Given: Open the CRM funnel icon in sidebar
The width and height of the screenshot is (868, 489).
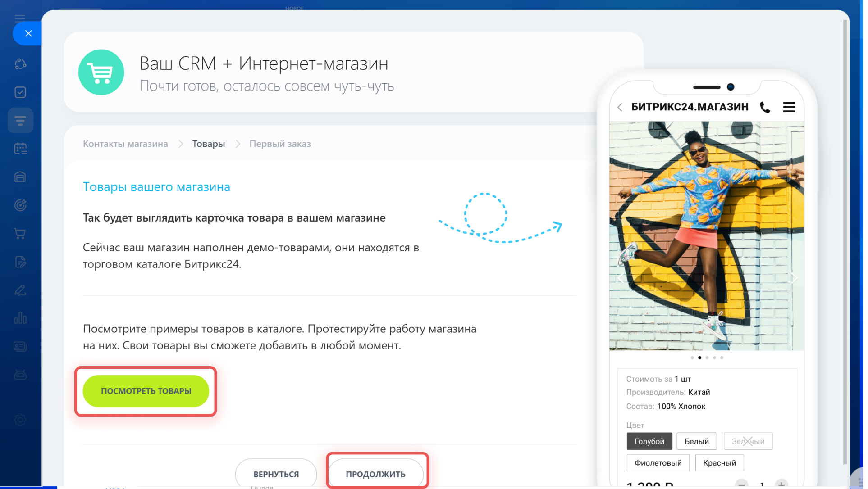Looking at the screenshot, I should 20,120.
